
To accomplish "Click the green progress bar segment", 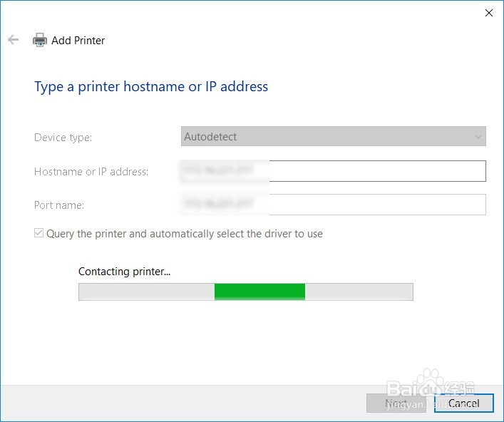I will click(x=259, y=292).
